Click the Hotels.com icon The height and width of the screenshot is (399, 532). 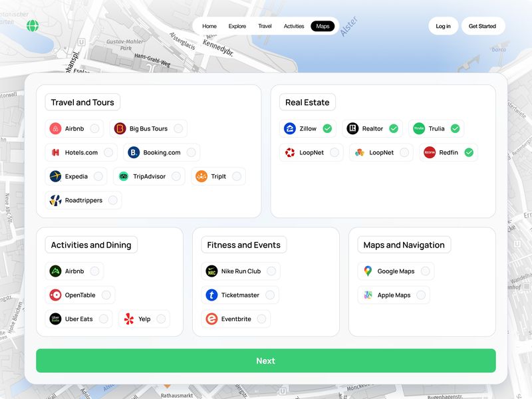pyautogui.click(x=55, y=152)
